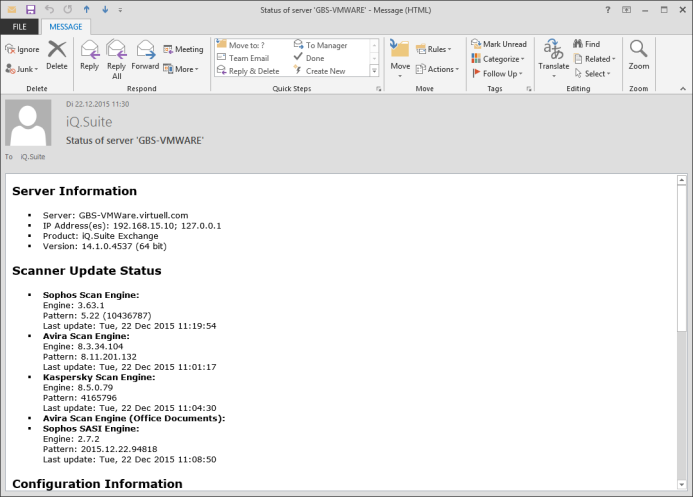Go to previous item using up arrow
Screen dimensions: 693x497
click(x=86, y=9)
